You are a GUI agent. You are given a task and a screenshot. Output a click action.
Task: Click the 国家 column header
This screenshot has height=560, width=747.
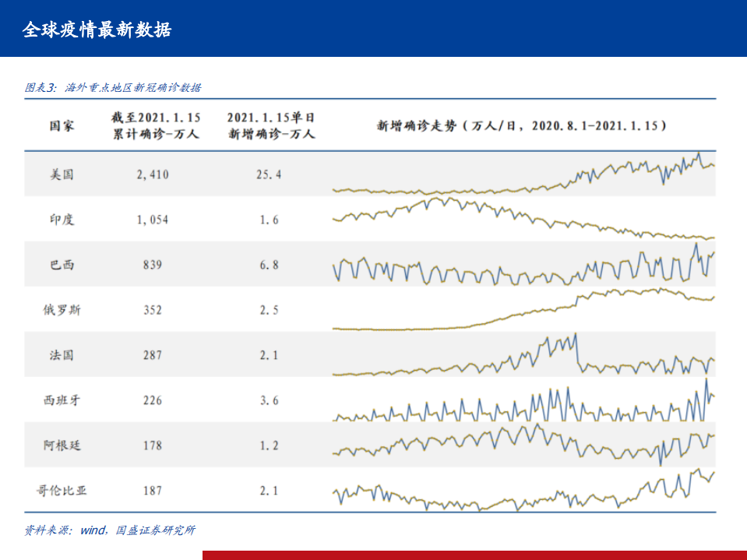[62, 125]
